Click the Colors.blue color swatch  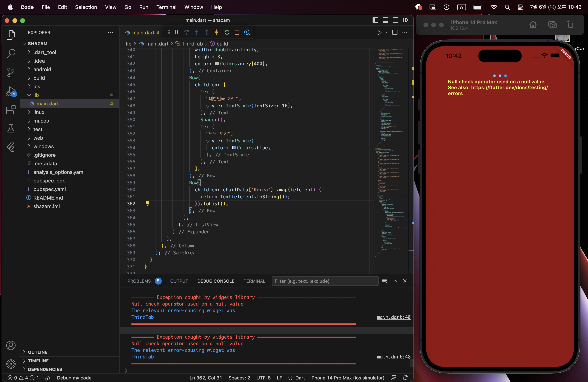pos(234,147)
